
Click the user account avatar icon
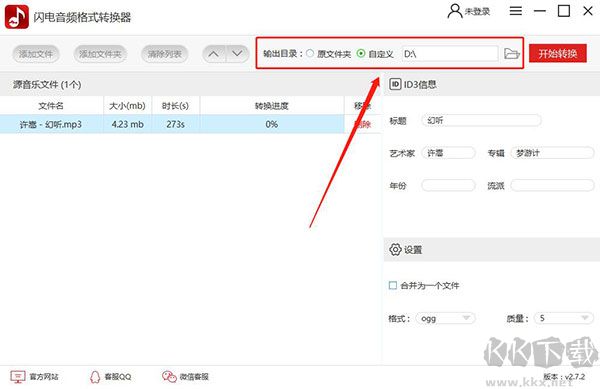click(x=455, y=11)
